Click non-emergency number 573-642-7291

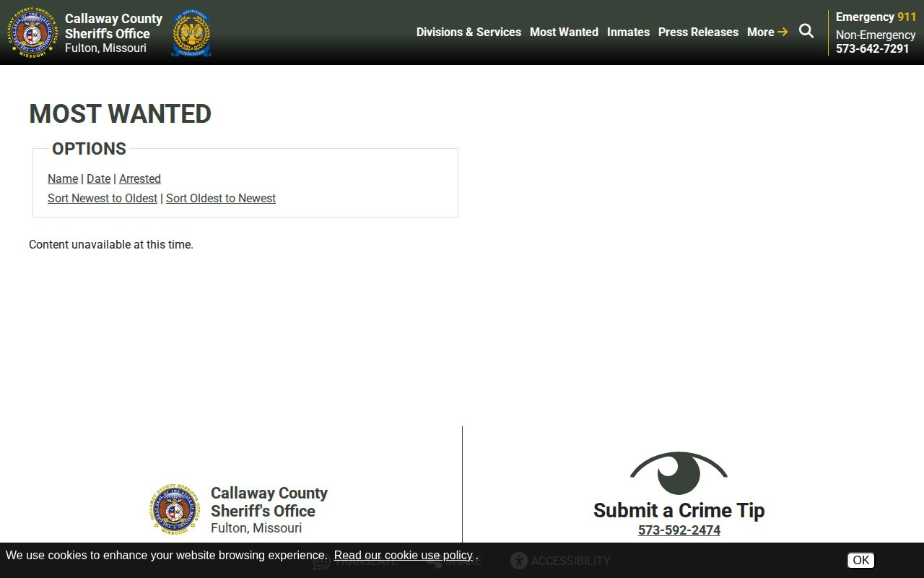pos(873,48)
